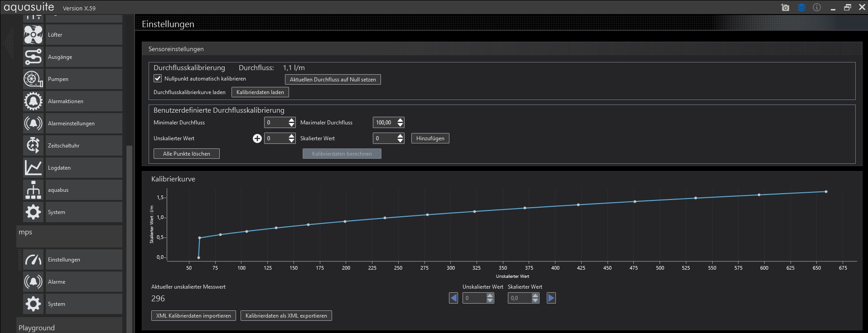Select Ausgänge in the sidebar menu
The image size is (868, 333).
click(60, 57)
